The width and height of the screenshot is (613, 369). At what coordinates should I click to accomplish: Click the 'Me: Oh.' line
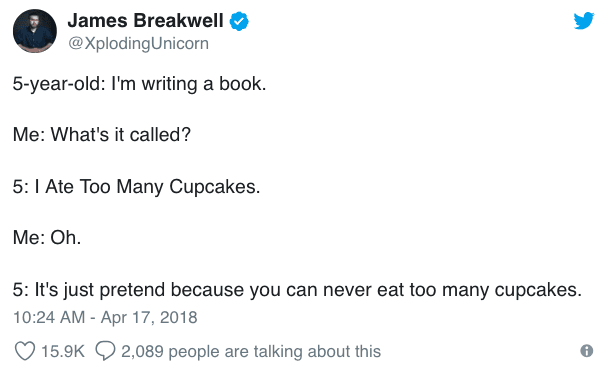[x=47, y=238]
